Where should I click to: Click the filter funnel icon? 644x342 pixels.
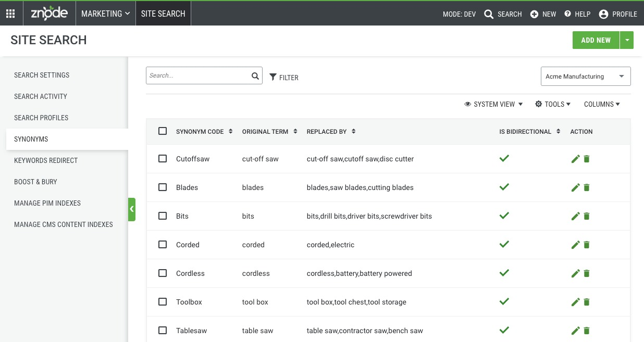point(273,77)
